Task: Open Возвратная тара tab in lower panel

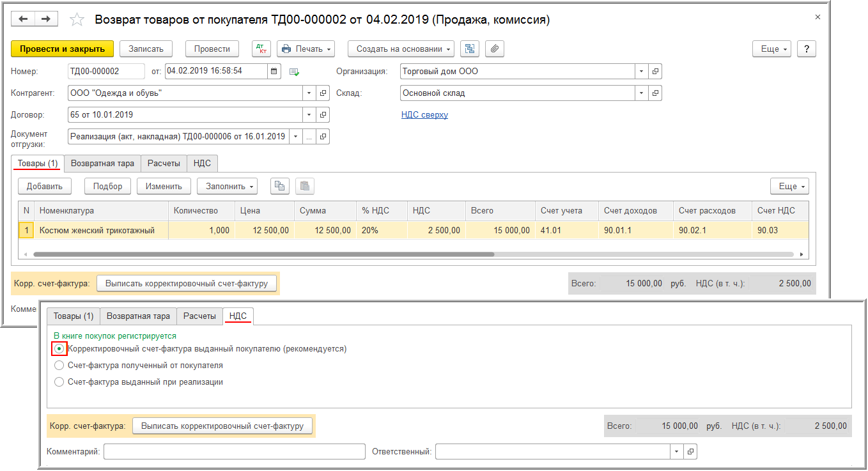Action: tap(138, 316)
